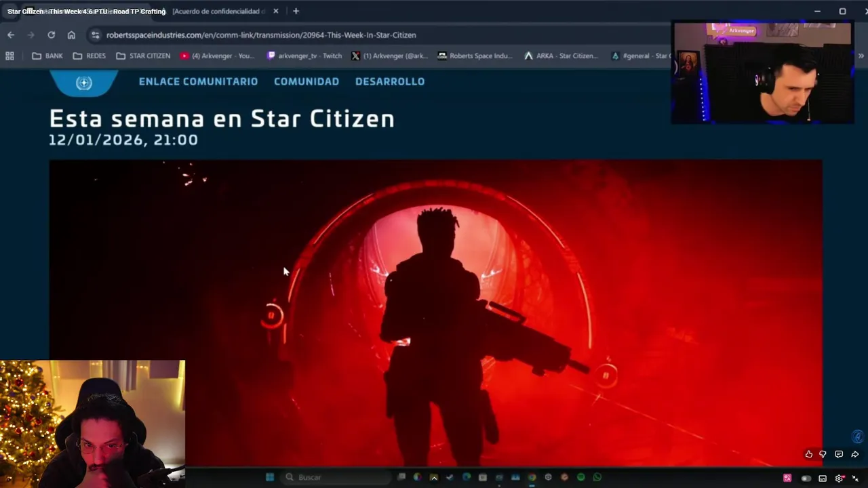Open the STAR CITIZEN bookmarks folder

(x=143, y=56)
